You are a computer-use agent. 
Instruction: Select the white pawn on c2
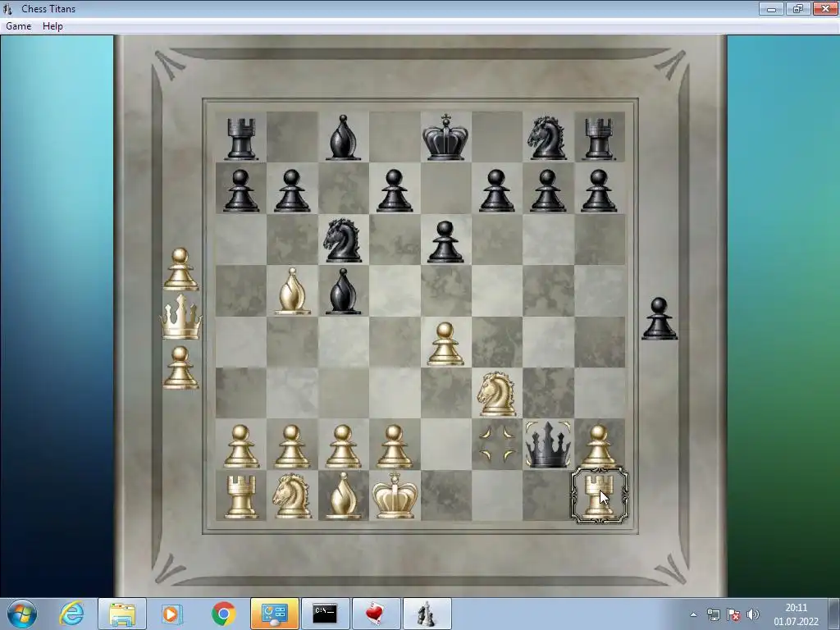[343, 446]
